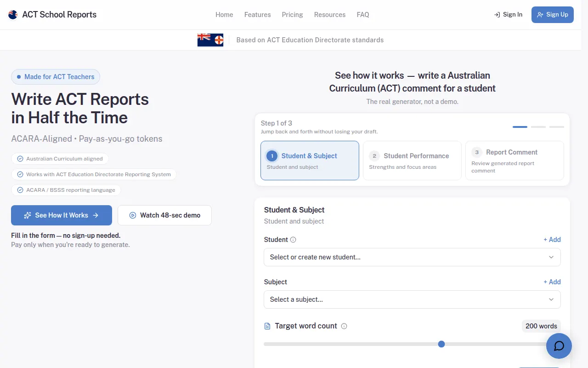Switch to the Report Comment step
Screen dimensions: 588x368
pos(514,161)
